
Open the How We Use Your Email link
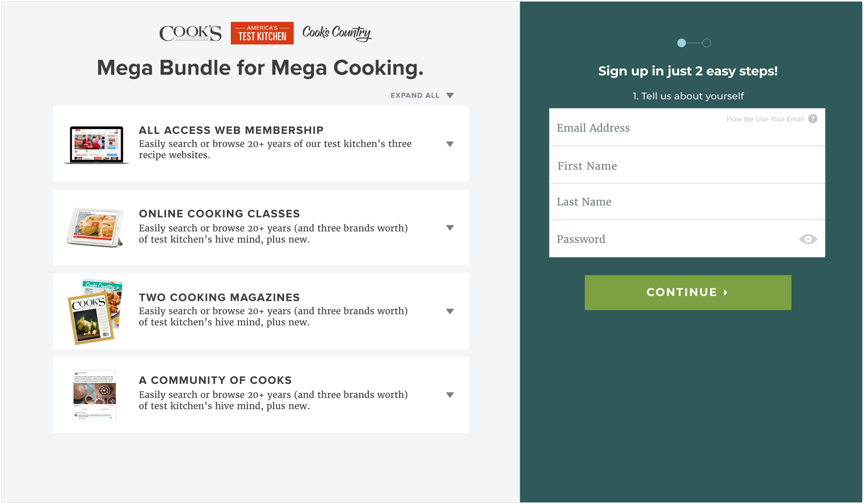765,119
